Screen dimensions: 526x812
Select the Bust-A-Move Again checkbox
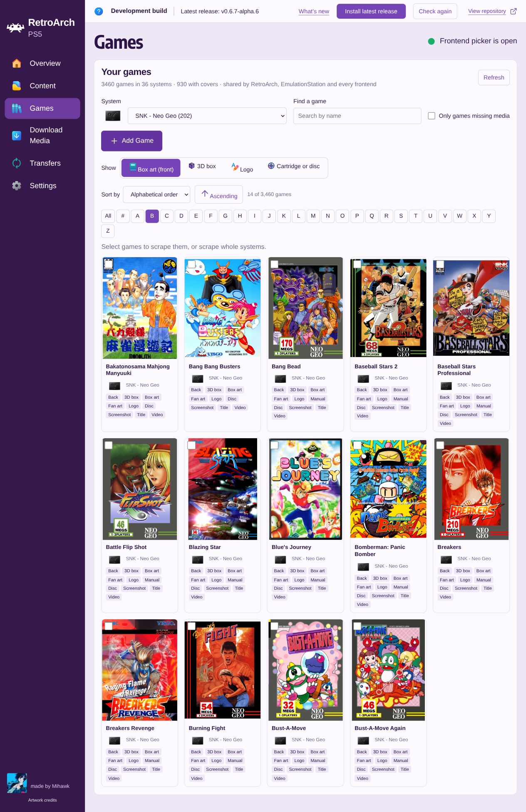pyautogui.click(x=357, y=626)
